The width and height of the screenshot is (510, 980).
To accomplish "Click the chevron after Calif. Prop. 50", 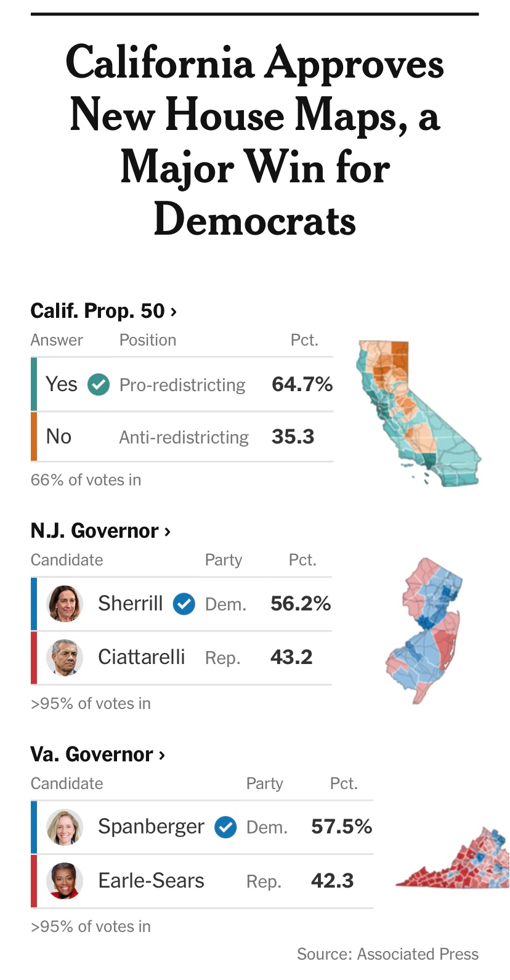I will [174, 312].
